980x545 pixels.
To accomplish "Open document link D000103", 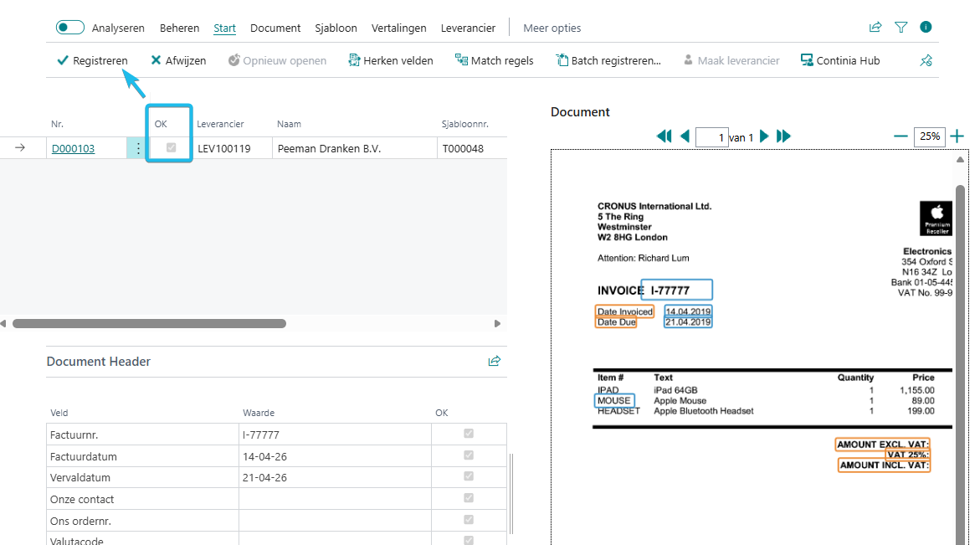I will (x=73, y=149).
